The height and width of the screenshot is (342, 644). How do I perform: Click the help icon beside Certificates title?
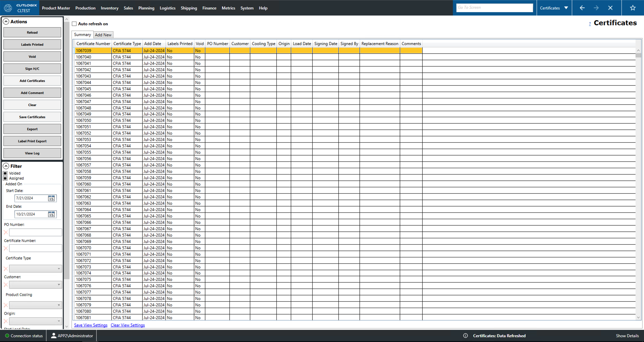[x=590, y=24]
